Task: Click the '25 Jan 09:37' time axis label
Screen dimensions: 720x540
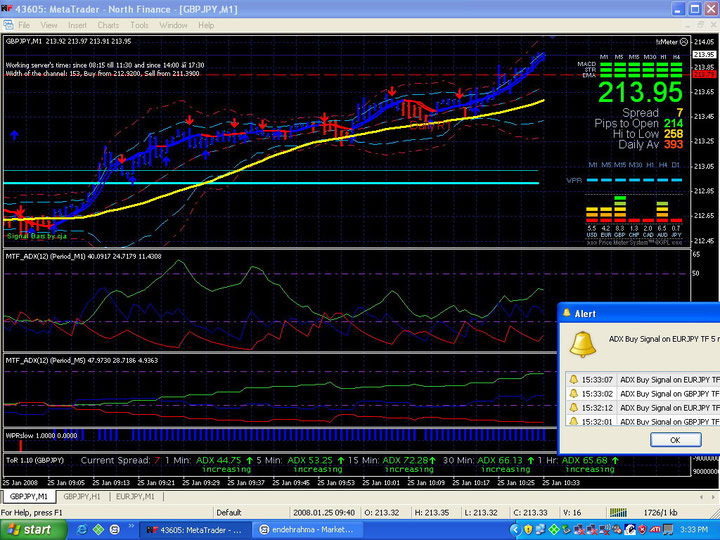Action: tap(246, 483)
